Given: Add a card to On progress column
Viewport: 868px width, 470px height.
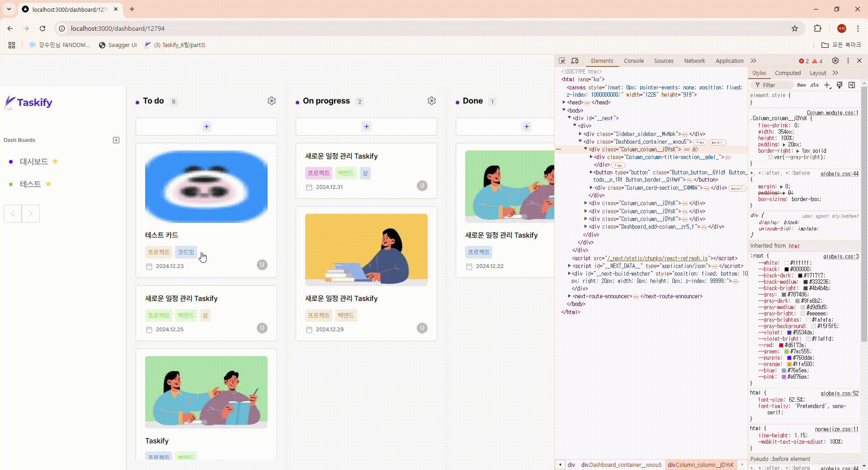Looking at the screenshot, I should click(367, 127).
